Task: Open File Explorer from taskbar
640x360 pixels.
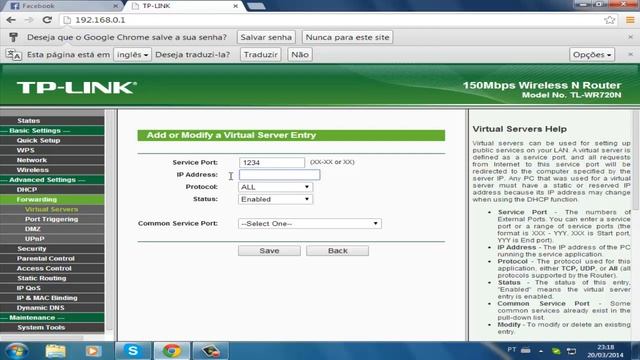Action: [56, 351]
